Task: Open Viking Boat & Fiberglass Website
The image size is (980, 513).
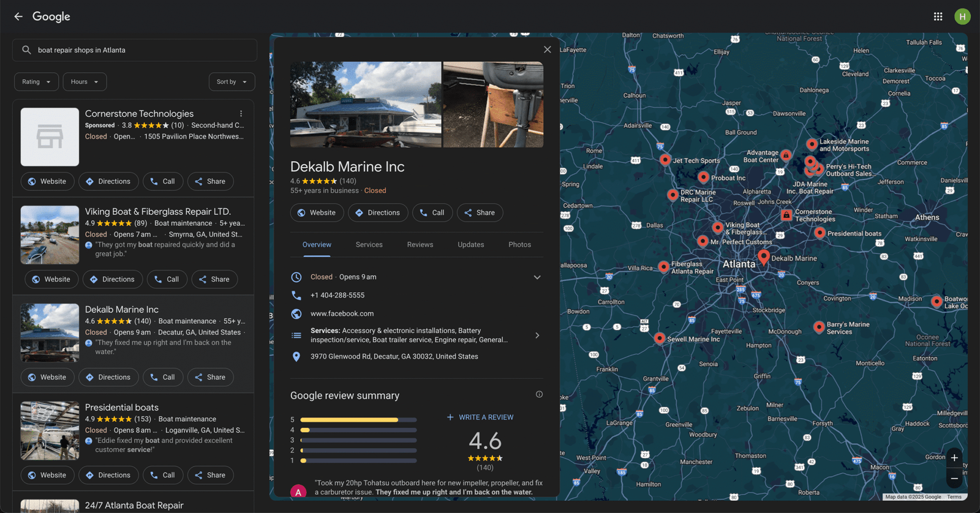Action: pos(51,279)
